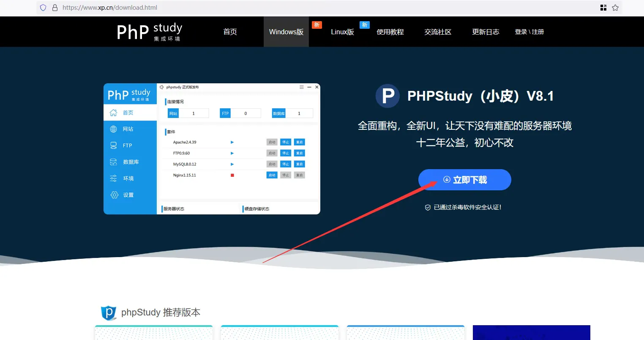Click the PhP study site logo

click(x=149, y=32)
